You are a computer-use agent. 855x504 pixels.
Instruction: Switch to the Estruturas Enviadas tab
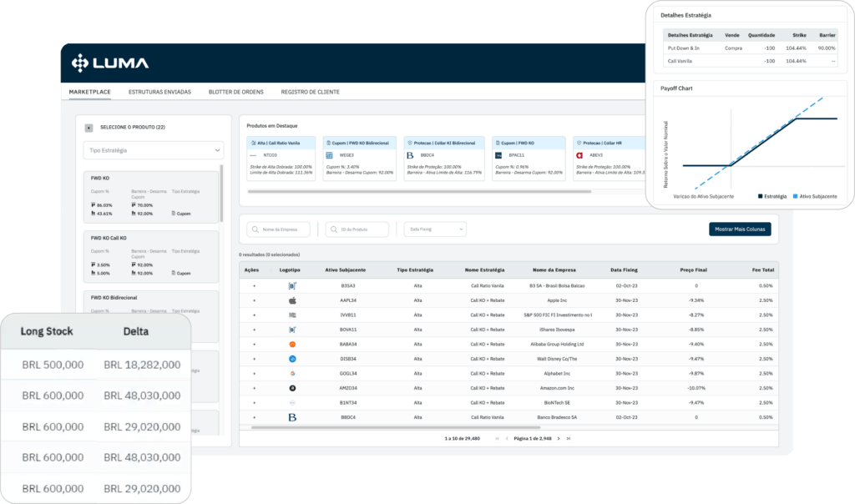(x=159, y=91)
